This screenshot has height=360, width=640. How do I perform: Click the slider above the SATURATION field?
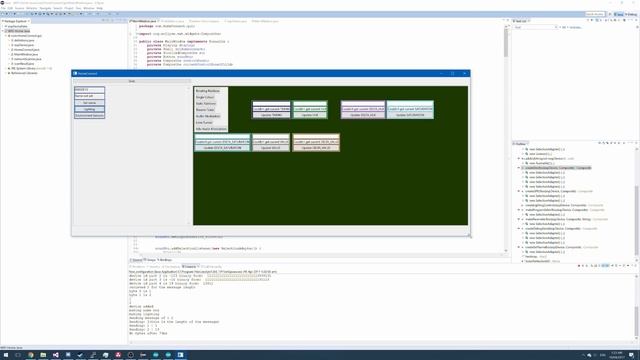(x=410, y=104)
